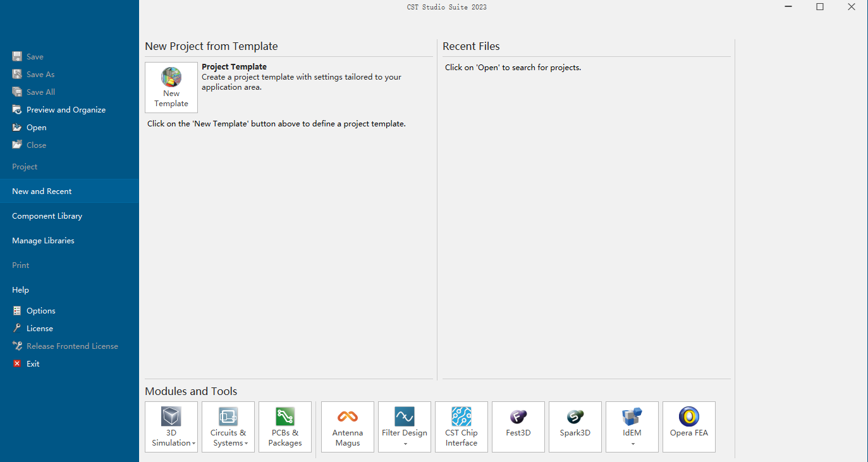
Task: Exit CST Studio Suite via sidebar
Action: pos(33,364)
